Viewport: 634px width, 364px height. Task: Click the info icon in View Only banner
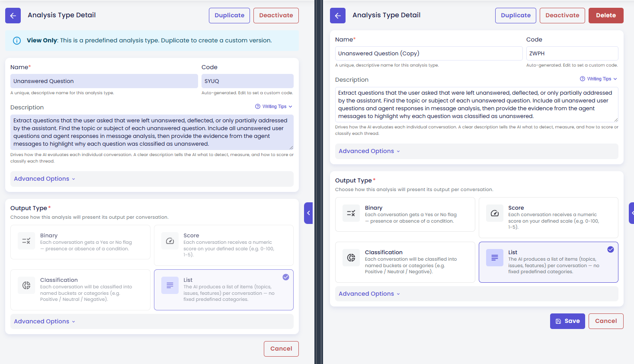[17, 41]
